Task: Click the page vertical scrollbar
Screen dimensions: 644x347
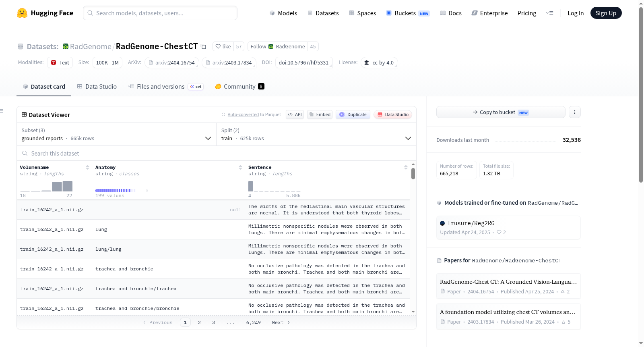Action: [641, 95]
